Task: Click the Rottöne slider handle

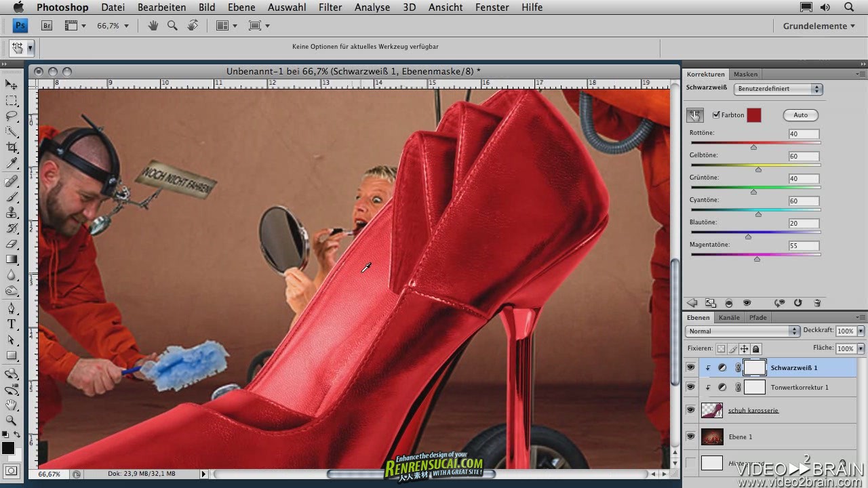Action: [x=753, y=147]
